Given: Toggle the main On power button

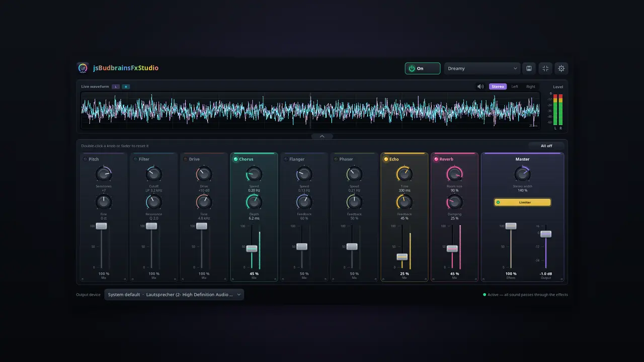Looking at the screenshot, I should (423, 68).
